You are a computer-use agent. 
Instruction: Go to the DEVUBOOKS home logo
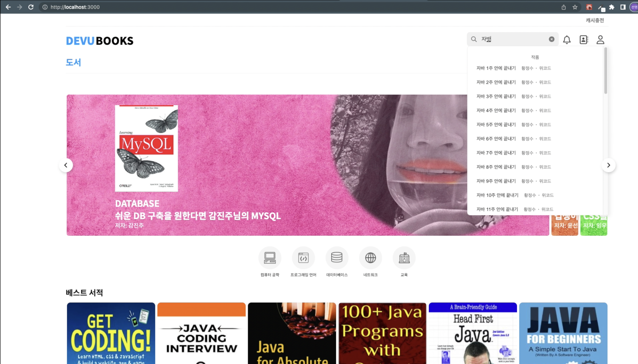99,41
